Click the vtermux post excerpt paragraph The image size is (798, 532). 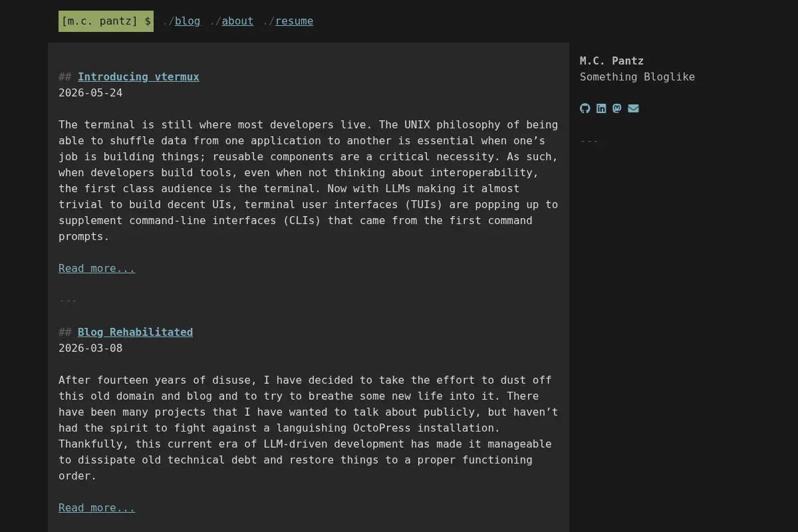(x=309, y=180)
